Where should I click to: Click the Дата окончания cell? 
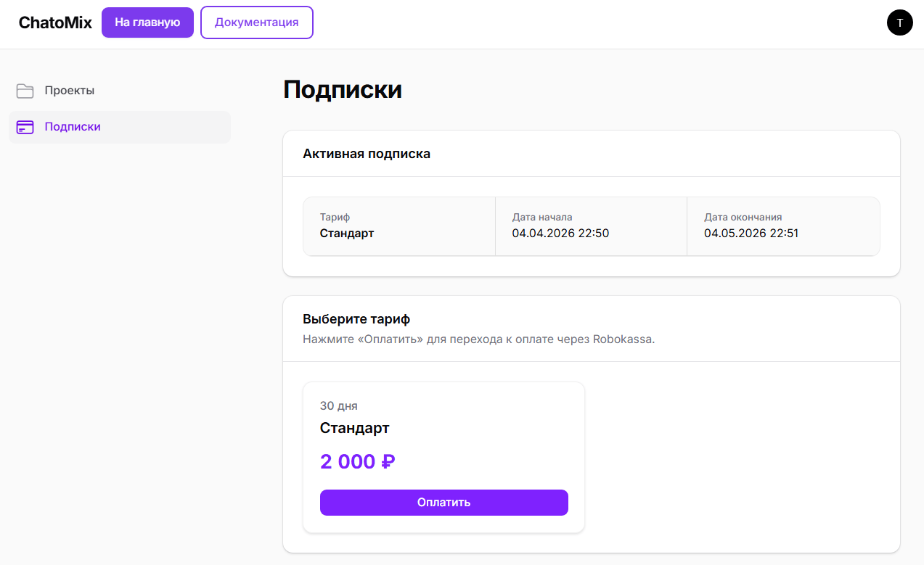pyautogui.click(x=782, y=226)
